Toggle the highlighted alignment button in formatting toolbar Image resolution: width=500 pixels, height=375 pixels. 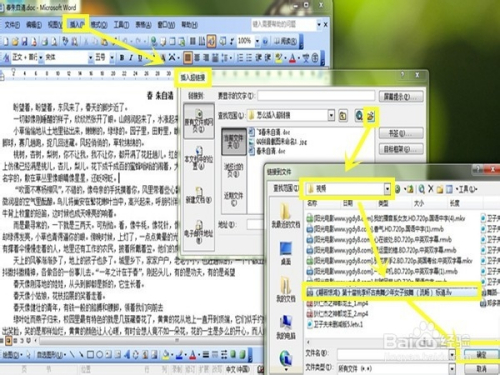(x=188, y=58)
